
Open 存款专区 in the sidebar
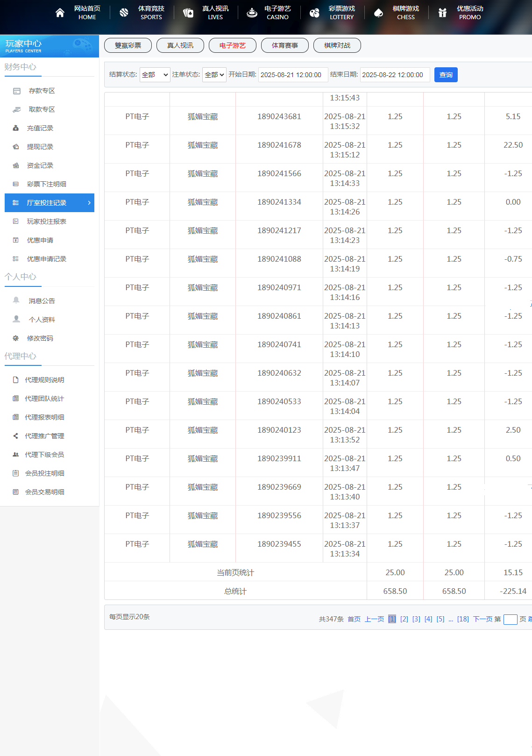[x=42, y=91]
